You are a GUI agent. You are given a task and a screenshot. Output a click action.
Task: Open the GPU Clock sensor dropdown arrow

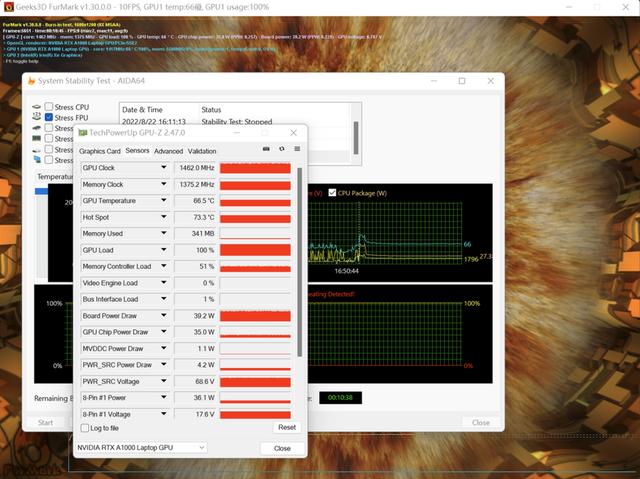pos(164,167)
